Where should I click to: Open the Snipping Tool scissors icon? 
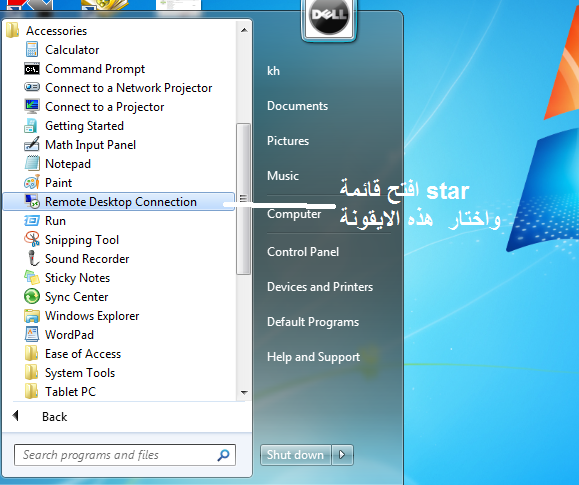coord(32,239)
